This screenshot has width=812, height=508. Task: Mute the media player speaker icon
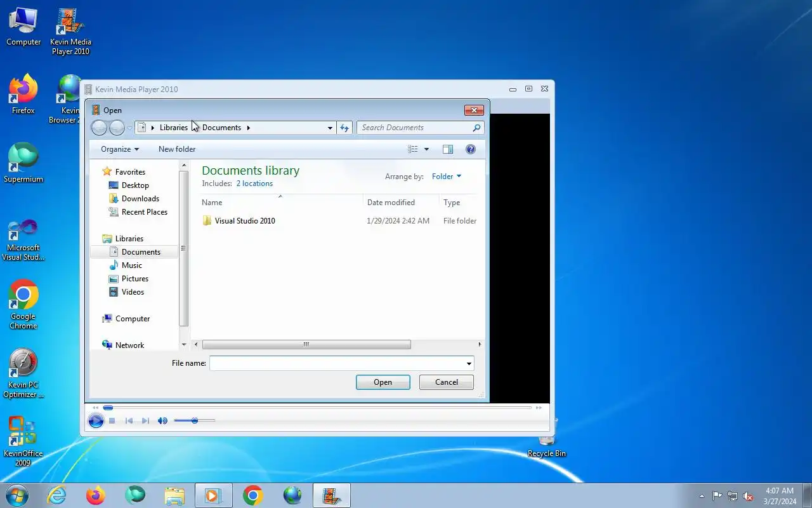coord(162,420)
